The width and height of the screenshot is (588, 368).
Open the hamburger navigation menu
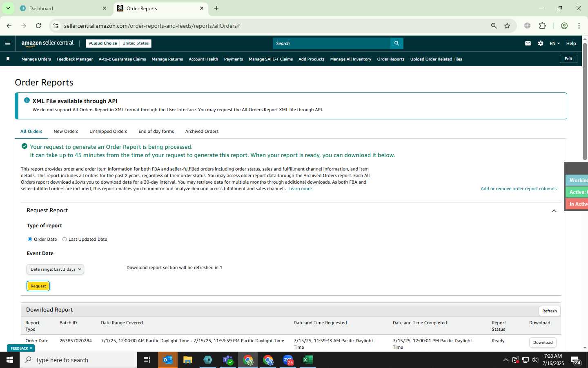[8, 43]
